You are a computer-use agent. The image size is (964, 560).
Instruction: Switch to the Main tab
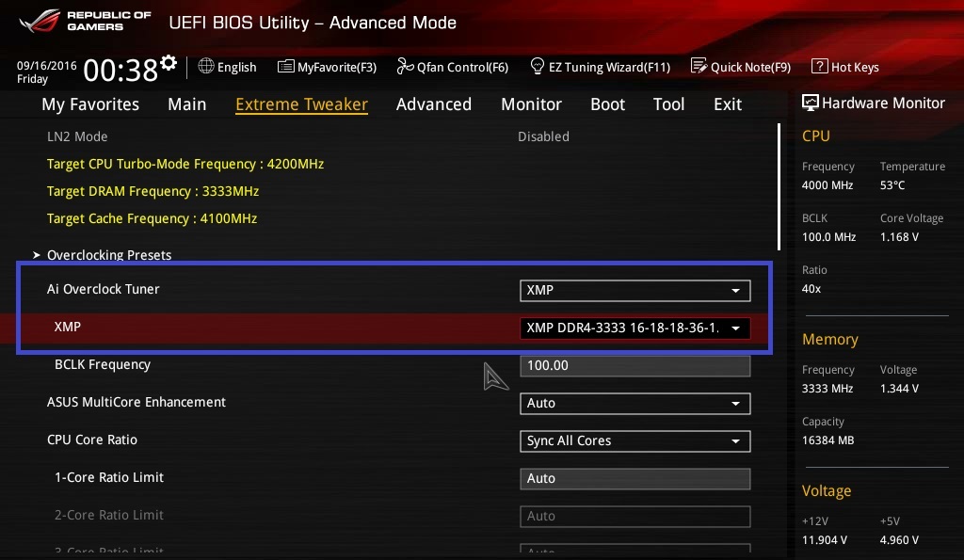[x=187, y=104]
